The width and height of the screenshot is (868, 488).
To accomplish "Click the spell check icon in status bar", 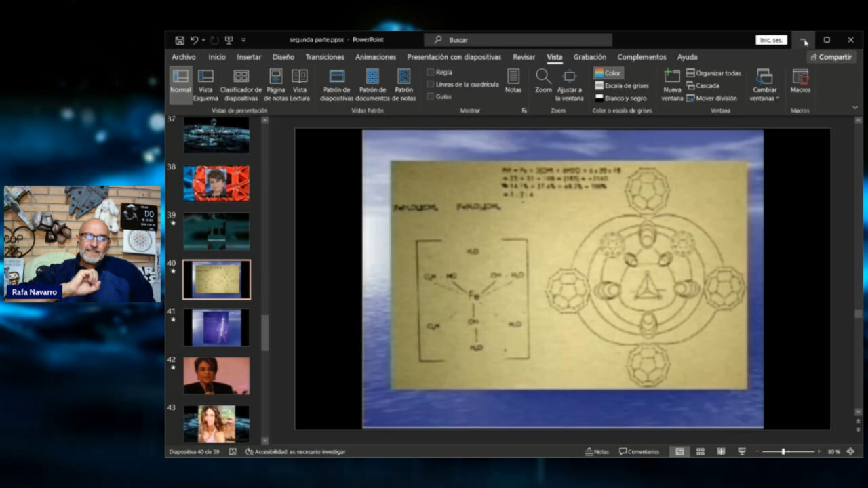I will tap(233, 451).
